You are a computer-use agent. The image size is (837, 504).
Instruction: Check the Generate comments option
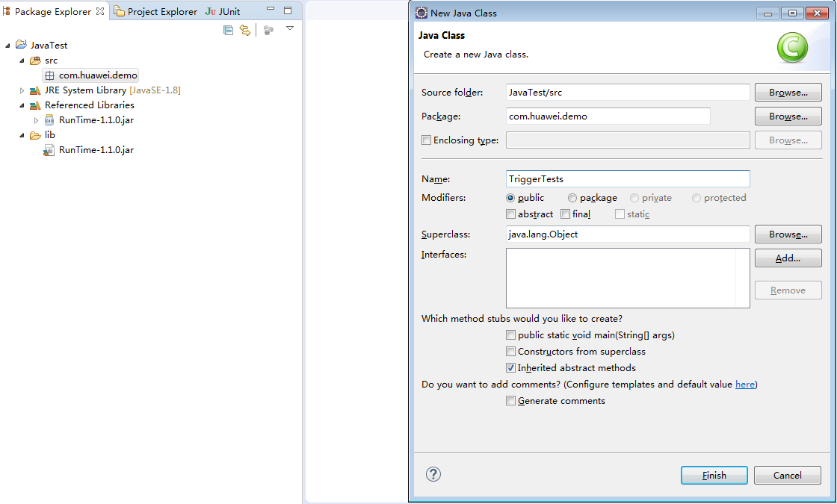[510, 401]
